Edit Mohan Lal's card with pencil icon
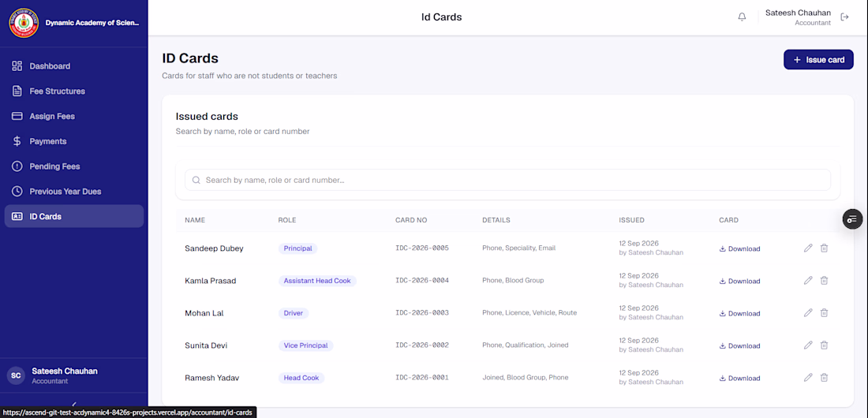 tap(808, 313)
